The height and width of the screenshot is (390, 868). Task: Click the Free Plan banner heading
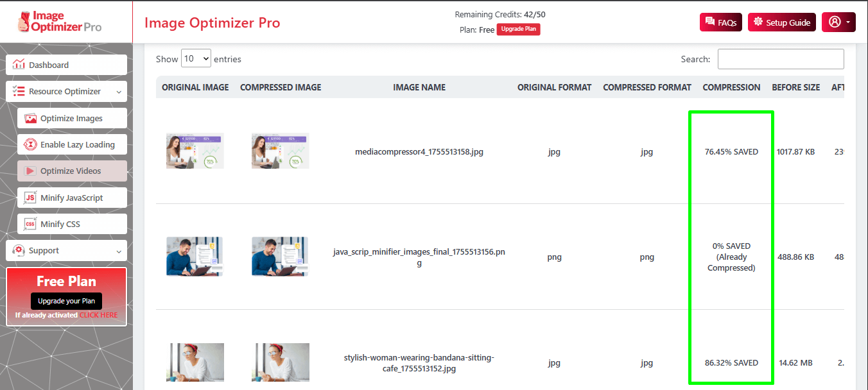pyautogui.click(x=66, y=282)
